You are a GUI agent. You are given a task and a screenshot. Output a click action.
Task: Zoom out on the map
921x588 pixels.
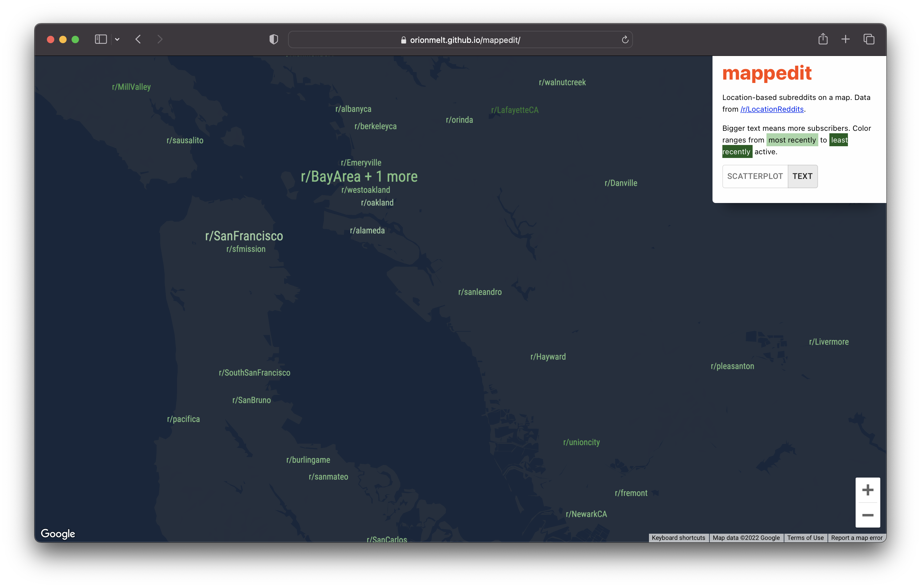point(867,515)
